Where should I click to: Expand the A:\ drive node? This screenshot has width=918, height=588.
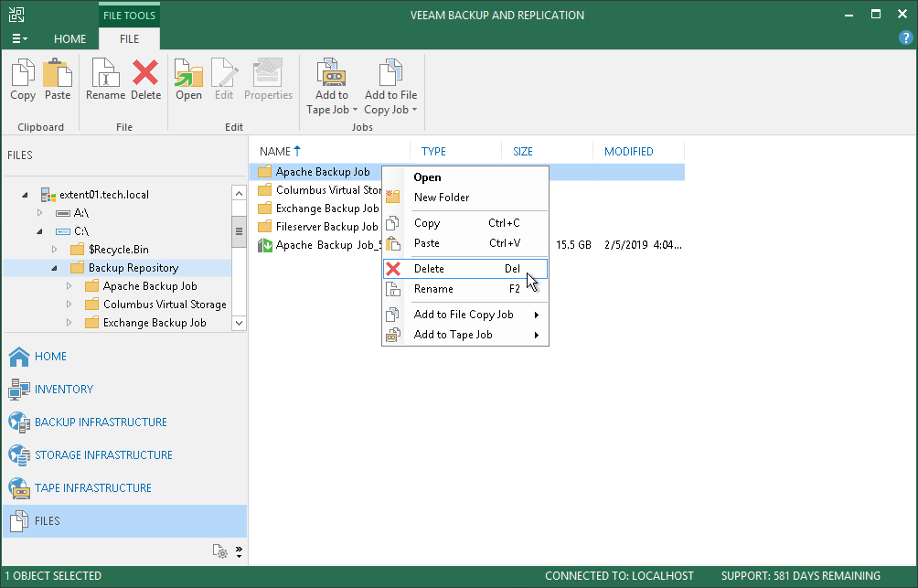[39, 212]
